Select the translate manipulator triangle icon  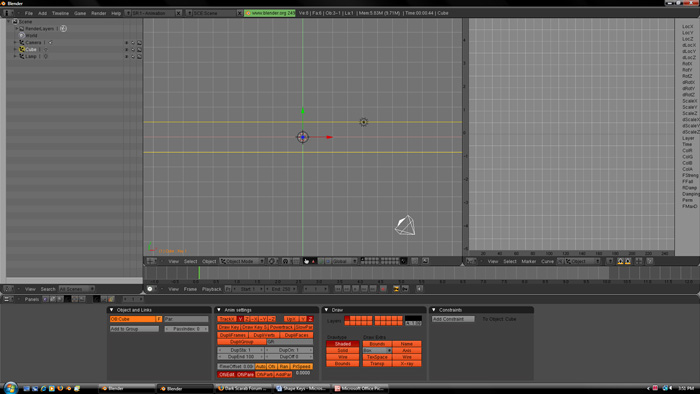[x=313, y=261]
